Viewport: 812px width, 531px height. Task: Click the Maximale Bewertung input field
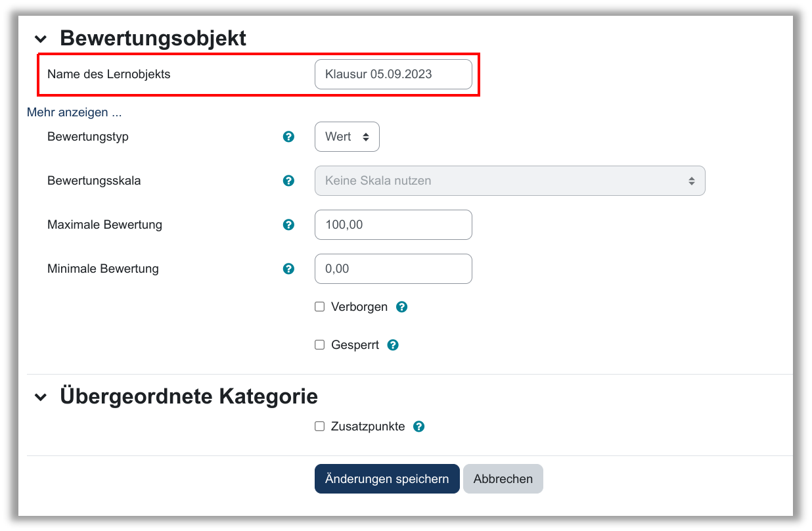pos(393,225)
